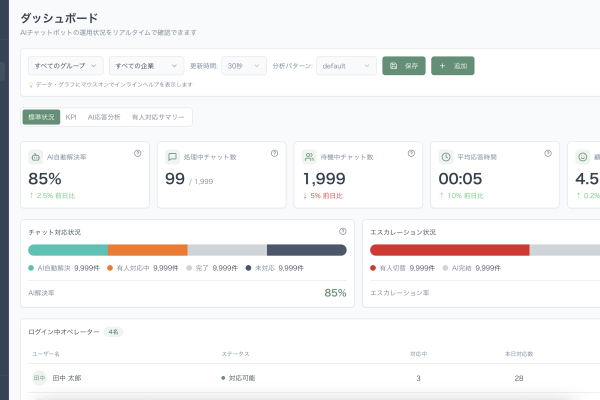The height and width of the screenshot is (400, 600).
Task: Click the 10% 前日比 change indicator
Action: coord(461,196)
